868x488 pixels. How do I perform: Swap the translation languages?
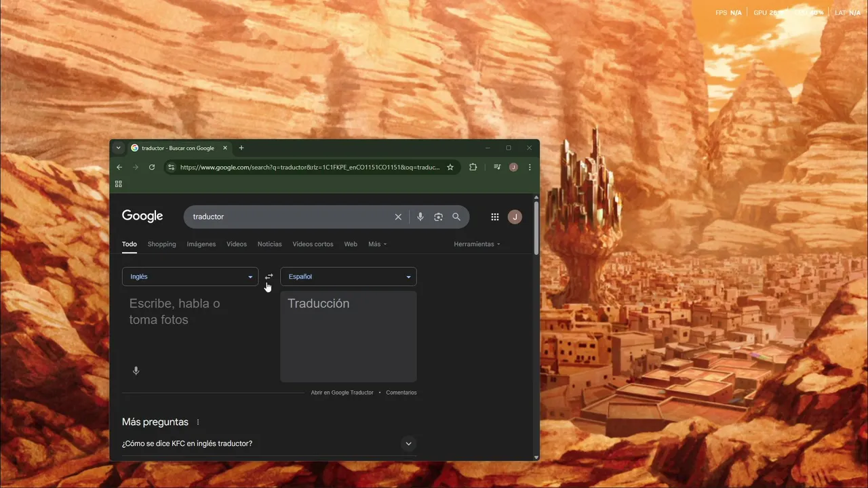269,277
